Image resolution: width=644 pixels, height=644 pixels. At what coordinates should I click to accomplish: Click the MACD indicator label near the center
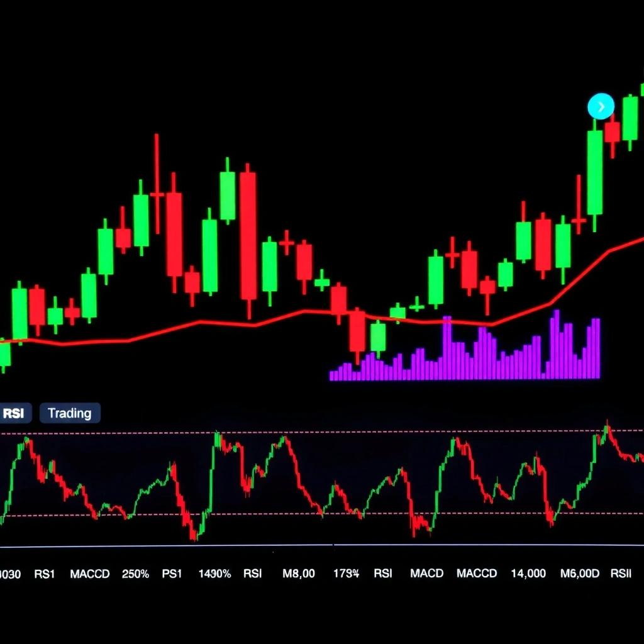point(426,574)
